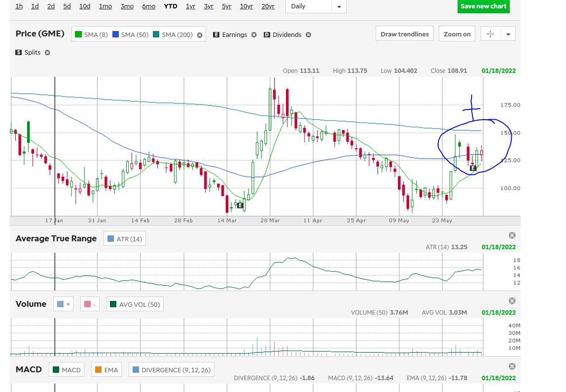Switch chart to 1yr range

tap(190, 6)
